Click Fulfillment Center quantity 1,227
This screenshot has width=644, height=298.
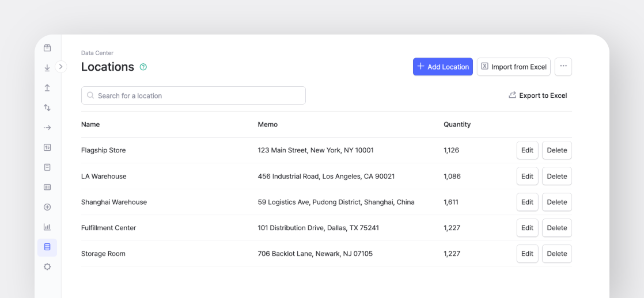452,228
